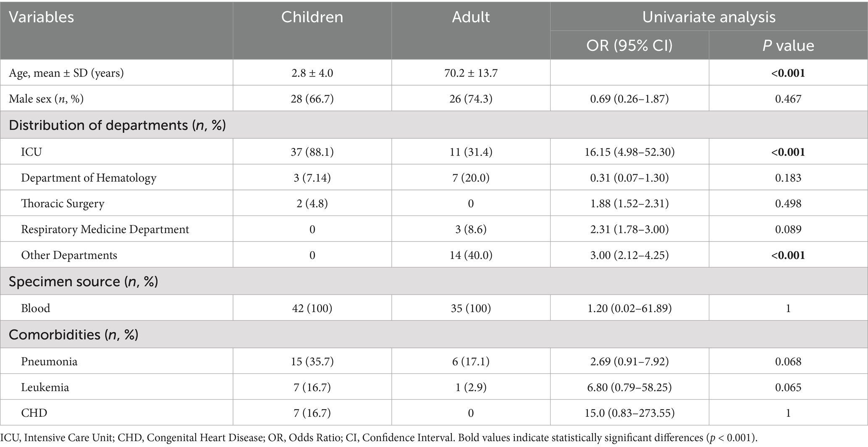Click the Children column header
Screen dimensions: 868x447
coord(312,17)
